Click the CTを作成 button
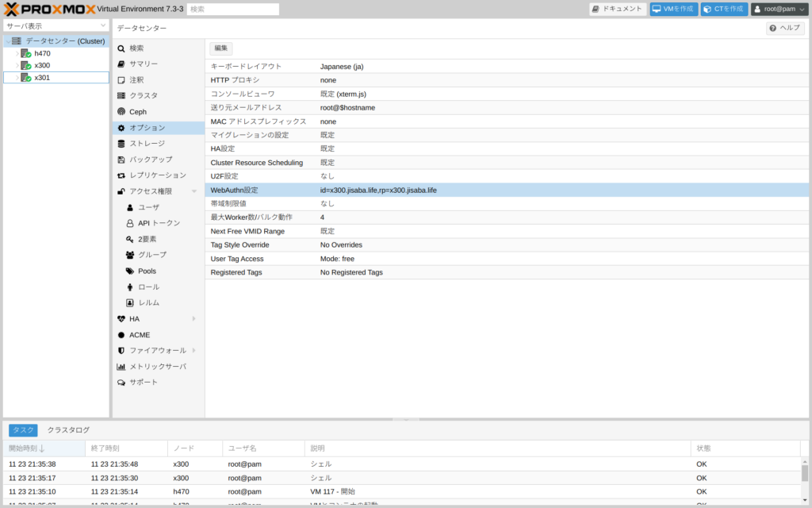This screenshot has width=812, height=508. (723, 9)
